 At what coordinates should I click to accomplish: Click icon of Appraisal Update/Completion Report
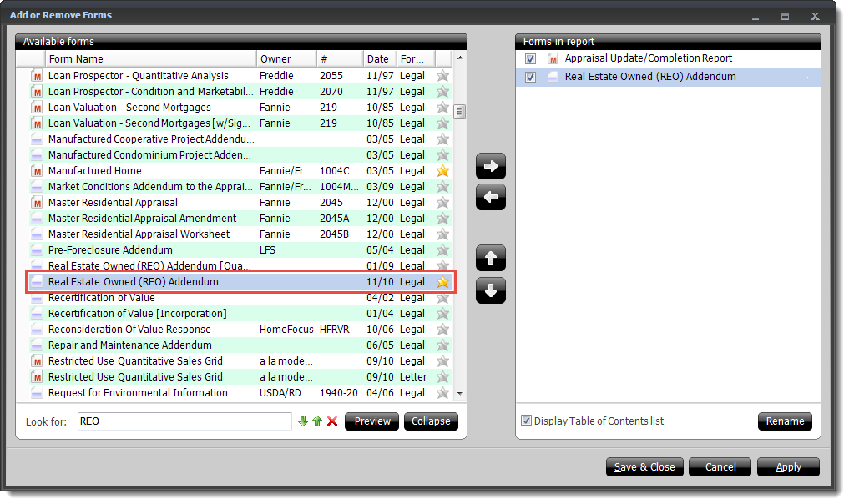(x=553, y=58)
